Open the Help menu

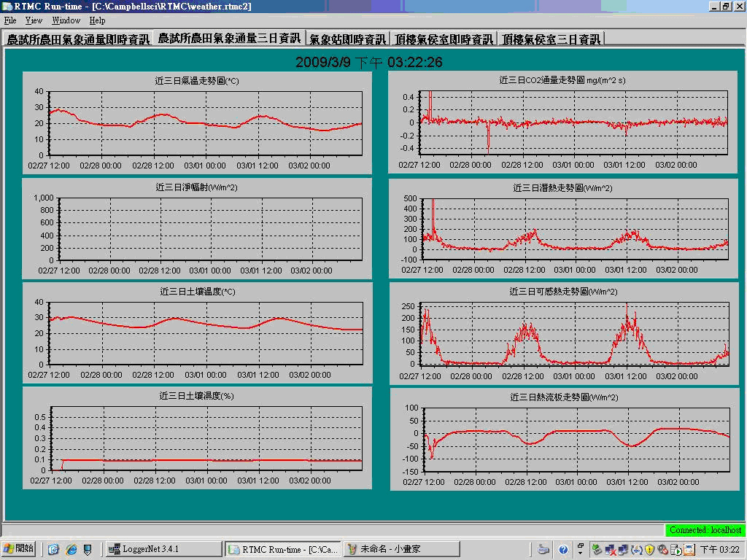click(98, 20)
